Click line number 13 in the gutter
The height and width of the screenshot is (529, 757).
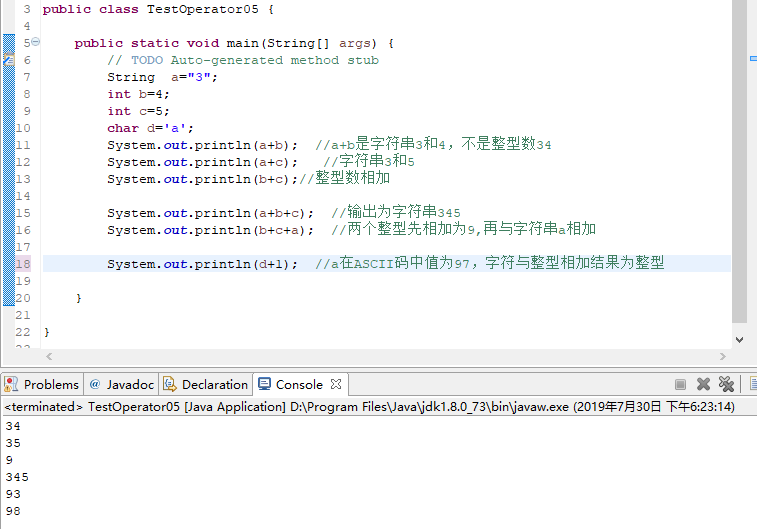23,179
